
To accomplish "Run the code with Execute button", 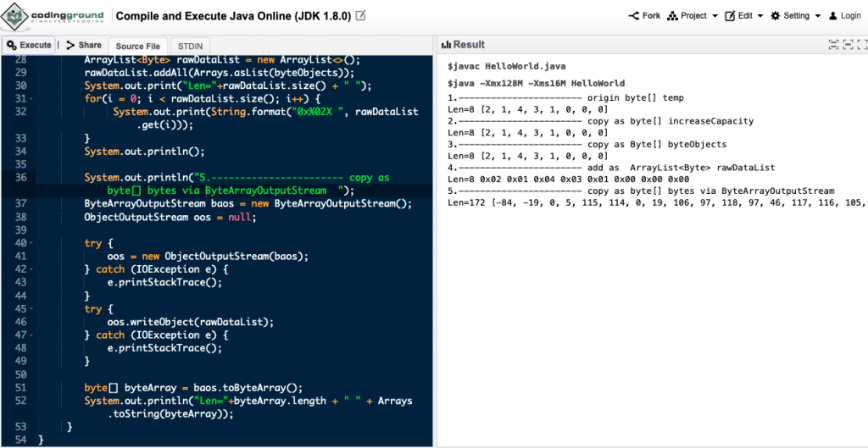I will [x=29, y=46].
